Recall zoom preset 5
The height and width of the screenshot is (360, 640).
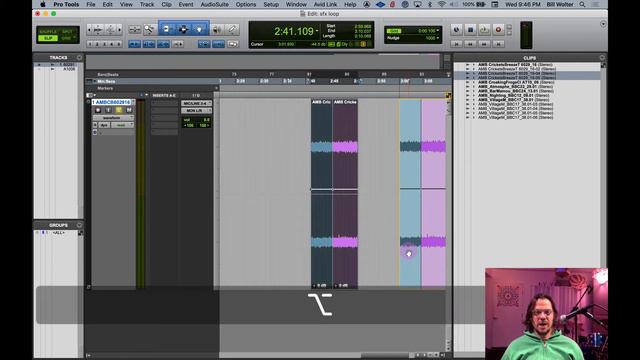[119, 44]
